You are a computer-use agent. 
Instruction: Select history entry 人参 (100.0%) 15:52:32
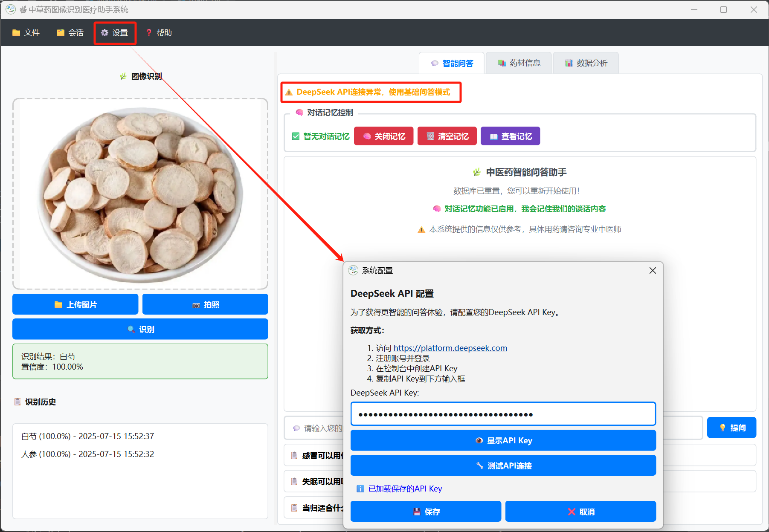coord(87,454)
